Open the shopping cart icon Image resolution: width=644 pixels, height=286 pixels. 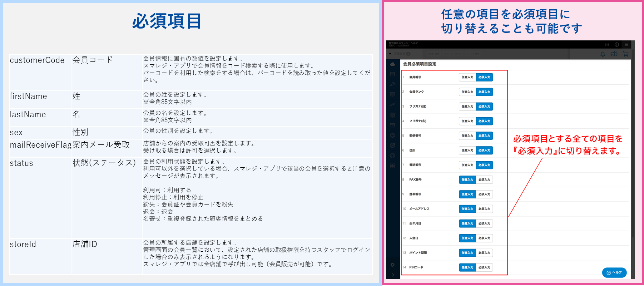coord(625,54)
